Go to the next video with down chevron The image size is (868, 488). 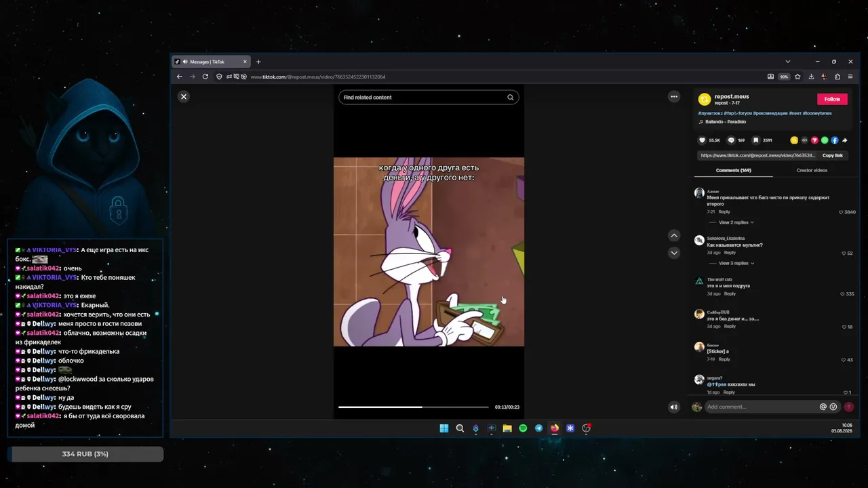point(674,253)
